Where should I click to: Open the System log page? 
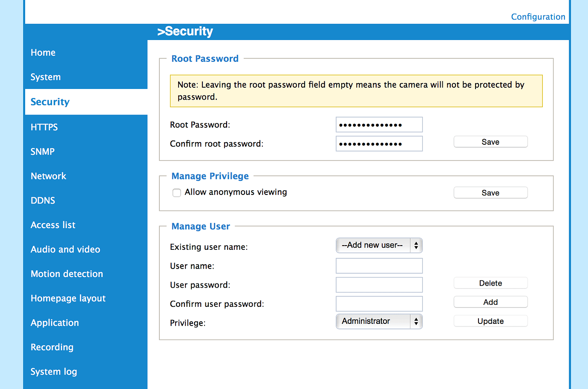[53, 372]
